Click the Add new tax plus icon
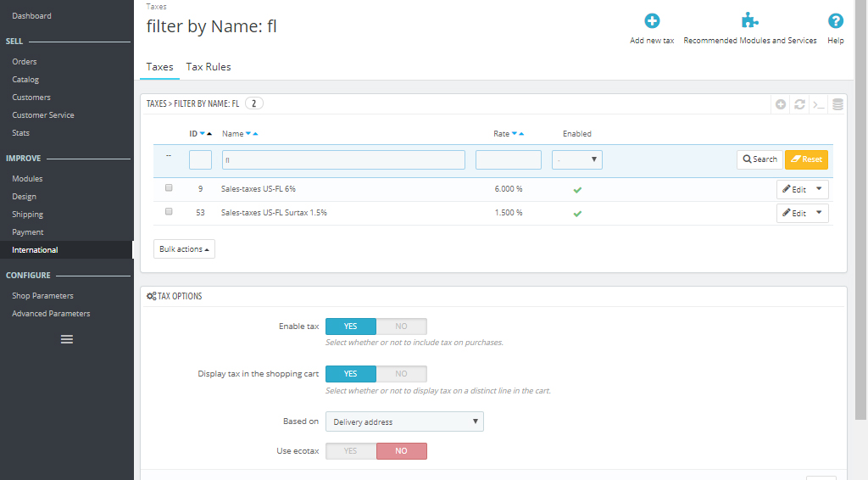 pos(652,21)
